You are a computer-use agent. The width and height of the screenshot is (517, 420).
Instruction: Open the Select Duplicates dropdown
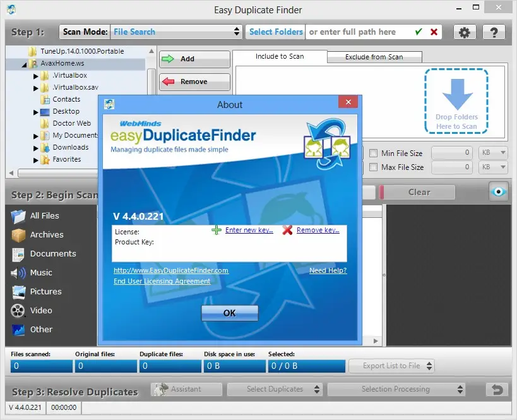pyautogui.click(x=275, y=389)
